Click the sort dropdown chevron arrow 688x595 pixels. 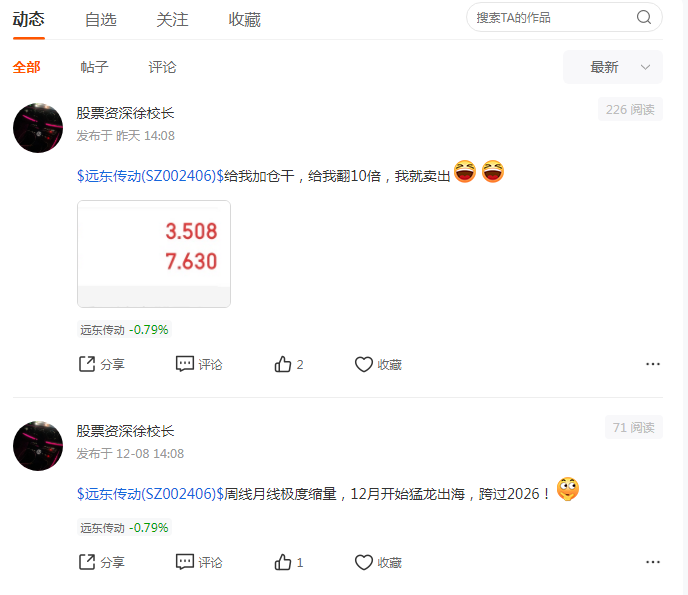(x=645, y=67)
